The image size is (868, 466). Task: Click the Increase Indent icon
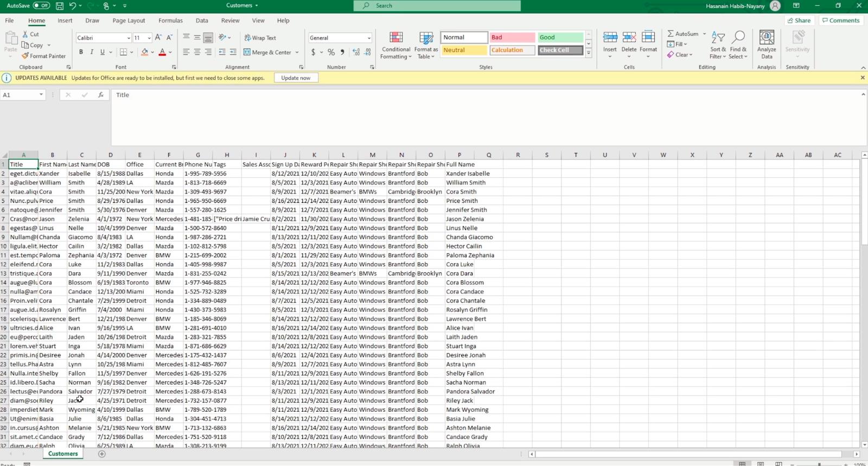click(233, 52)
